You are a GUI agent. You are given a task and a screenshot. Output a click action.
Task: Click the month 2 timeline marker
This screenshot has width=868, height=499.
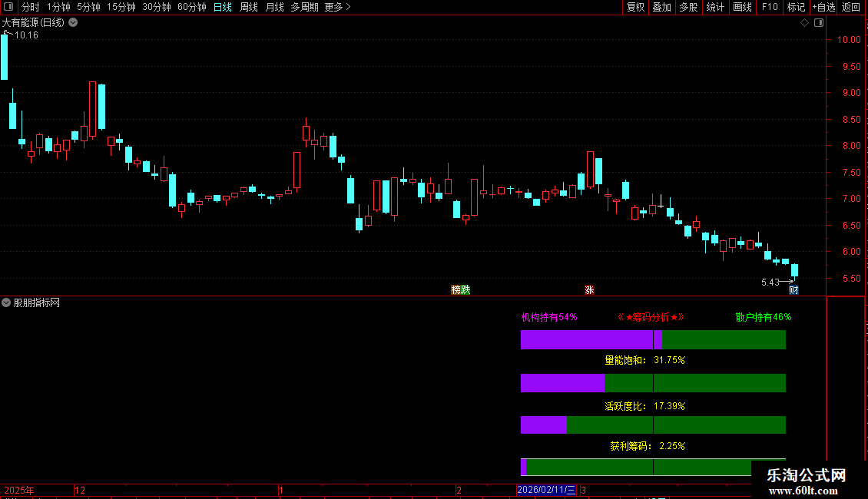(x=459, y=490)
